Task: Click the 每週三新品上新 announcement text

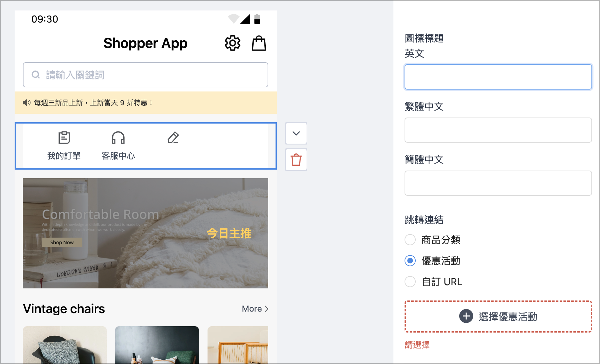Action: 93,103
